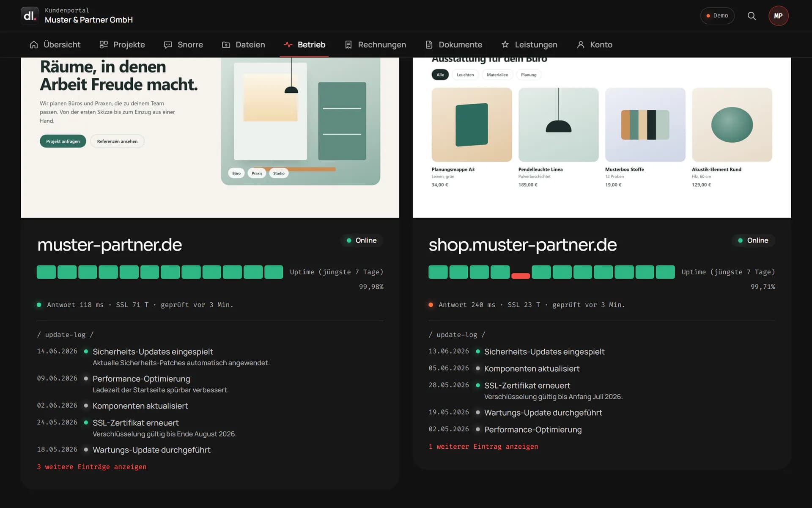The height and width of the screenshot is (508, 812).
Task: Open the Pendelleuchte Linea product image
Action: (x=558, y=125)
